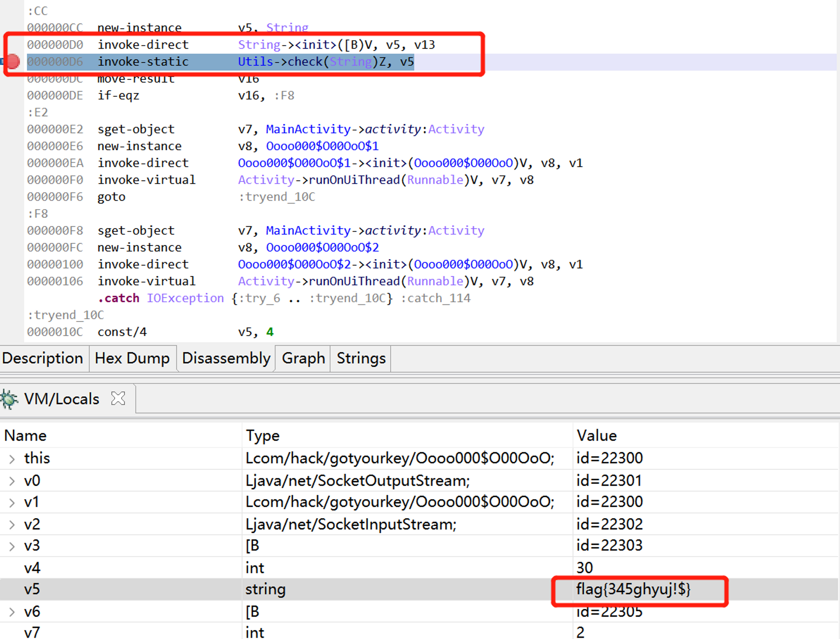The height and width of the screenshot is (639, 840).
Task: Expand the v1 variable tree node
Action: coord(12,503)
